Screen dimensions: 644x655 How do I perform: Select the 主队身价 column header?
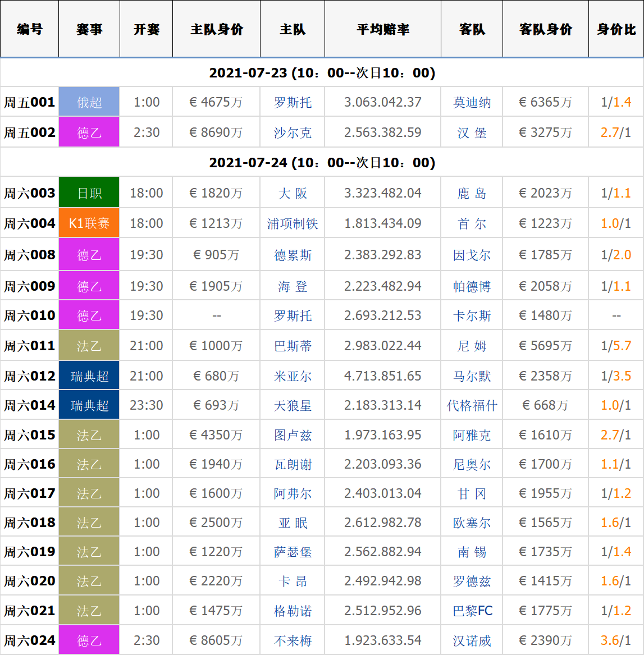[216, 29]
